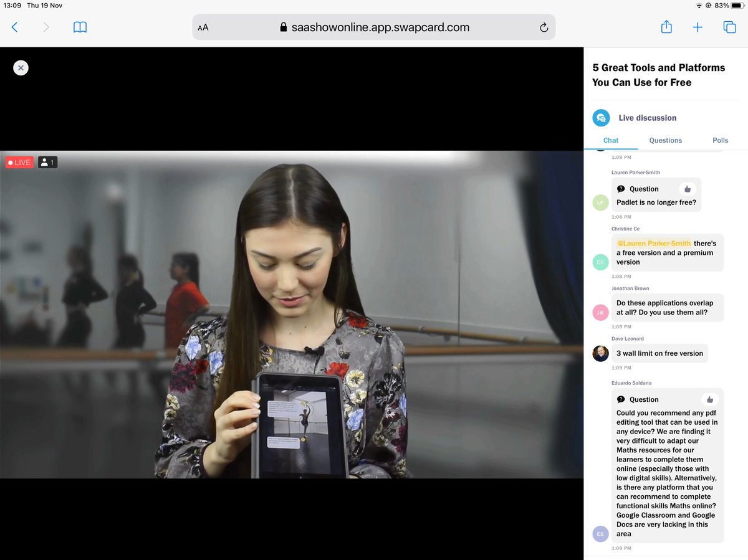Tap the live video stream player

(292, 315)
